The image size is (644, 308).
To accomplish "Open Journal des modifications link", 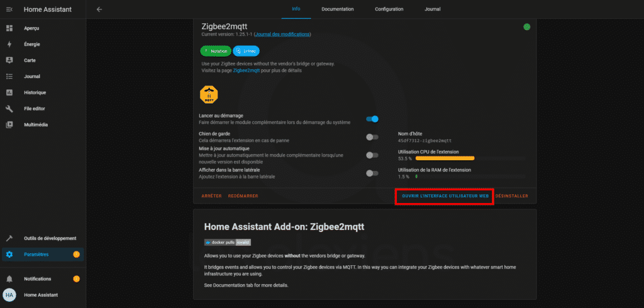I will 282,35.
